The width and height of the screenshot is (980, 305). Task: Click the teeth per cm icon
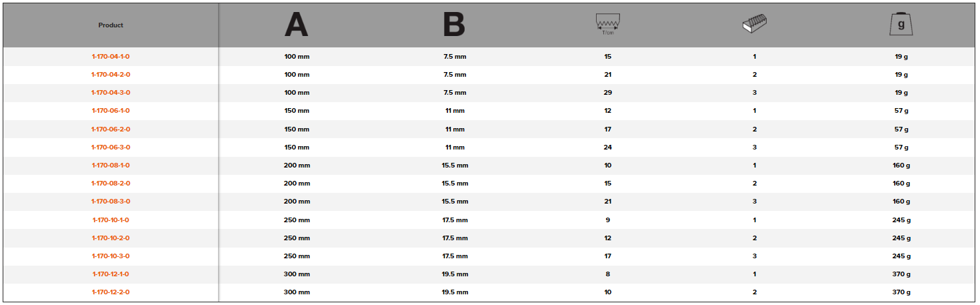tap(607, 25)
